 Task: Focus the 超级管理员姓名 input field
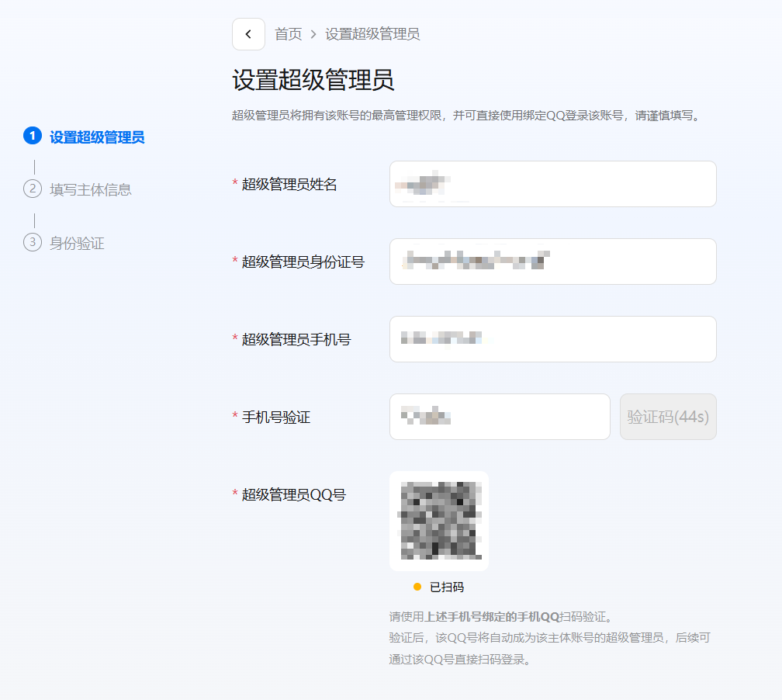pos(552,184)
